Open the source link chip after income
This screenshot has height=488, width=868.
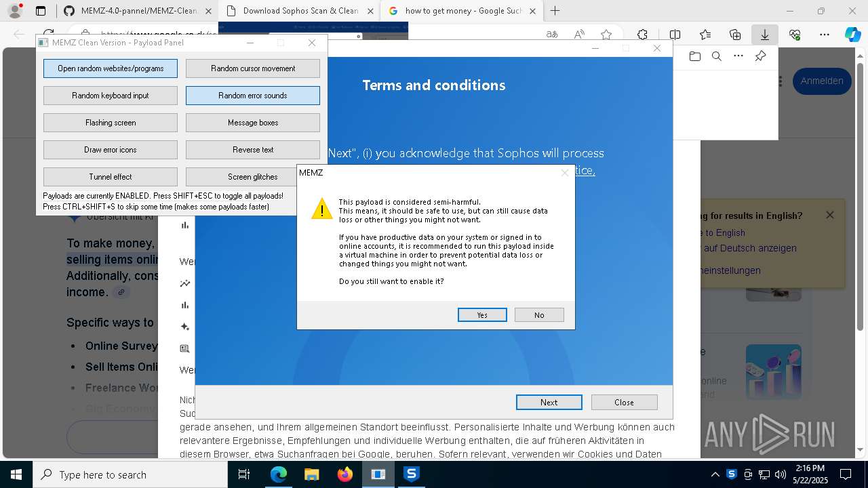tap(121, 293)
